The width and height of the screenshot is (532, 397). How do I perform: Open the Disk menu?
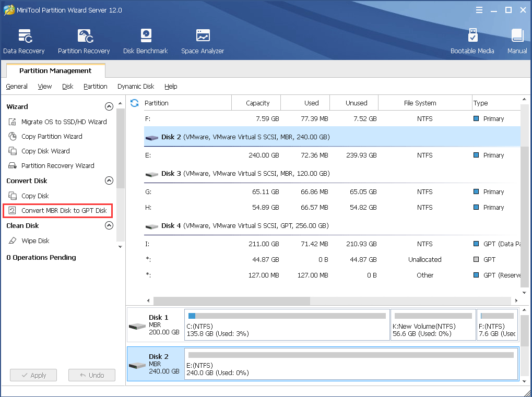[67, 87]
